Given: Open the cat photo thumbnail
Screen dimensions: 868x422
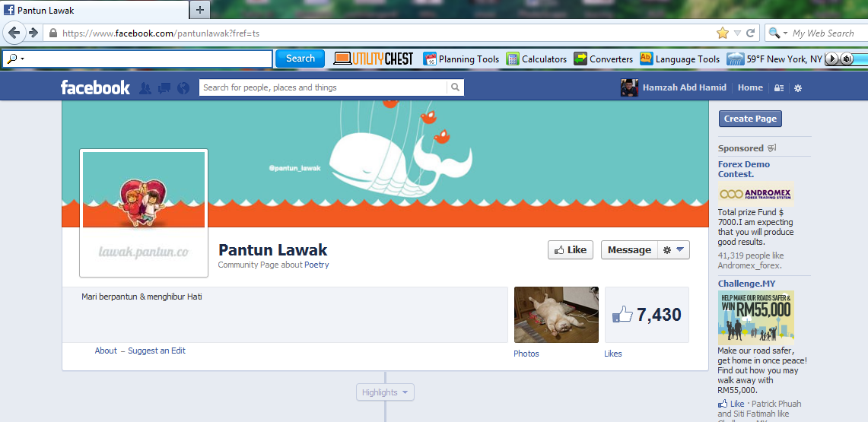Looking at the screenshot, I should click(556, 315).
